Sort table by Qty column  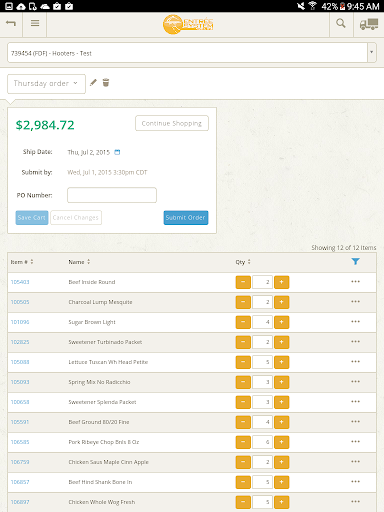(243, 262)
